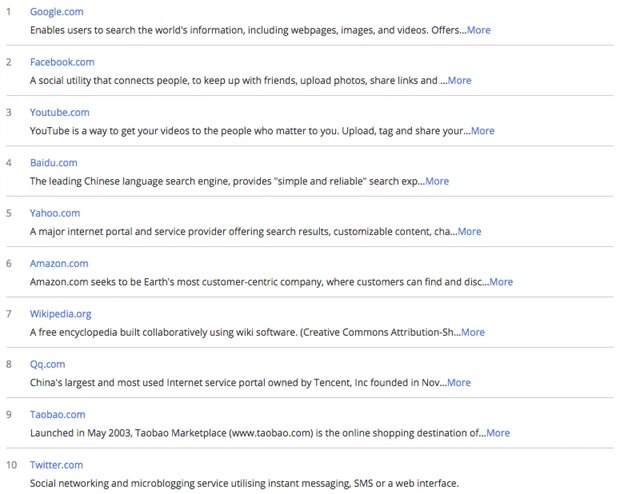Visit the Yahoo.com listing

(55, 213)
